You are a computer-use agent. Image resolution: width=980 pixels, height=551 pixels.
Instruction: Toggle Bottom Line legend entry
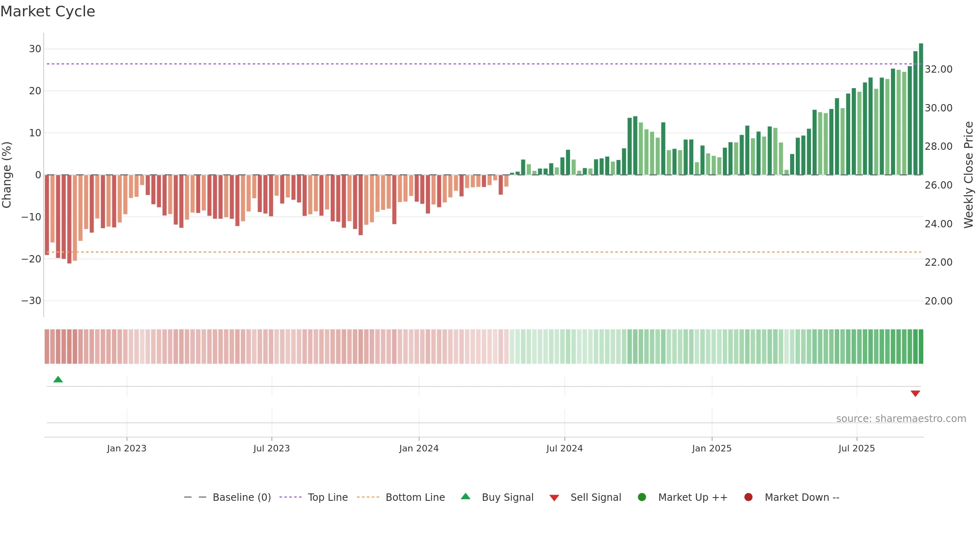[x=401, y=497]
